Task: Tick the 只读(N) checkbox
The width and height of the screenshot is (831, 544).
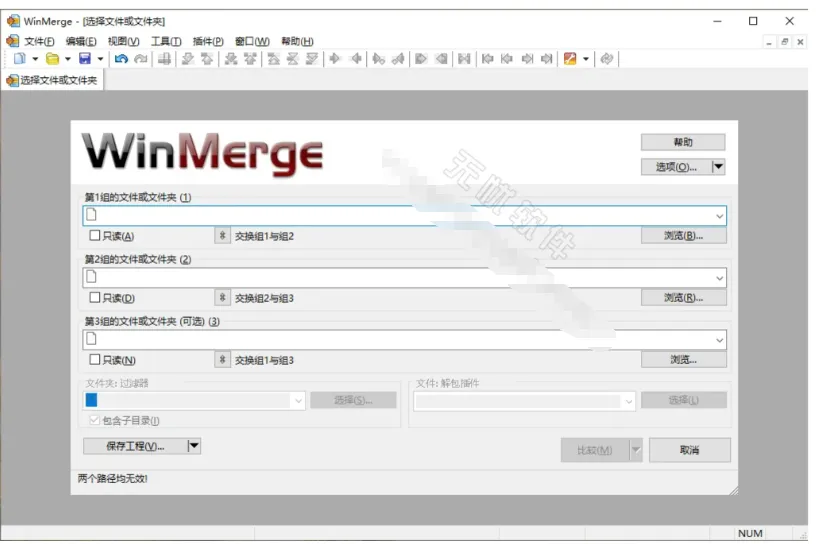Action: (95, 359)
